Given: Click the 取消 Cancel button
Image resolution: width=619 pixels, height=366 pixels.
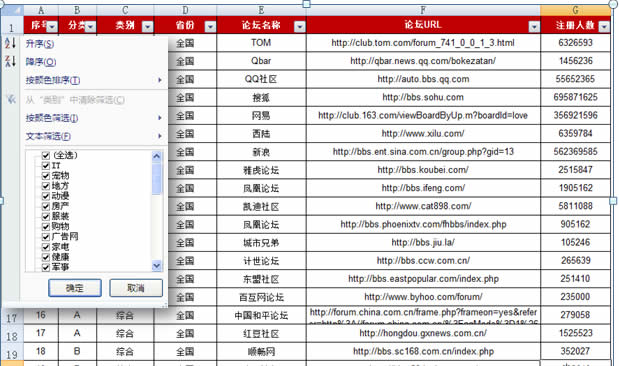Looking at the screenshot, I should click(136, 288).
